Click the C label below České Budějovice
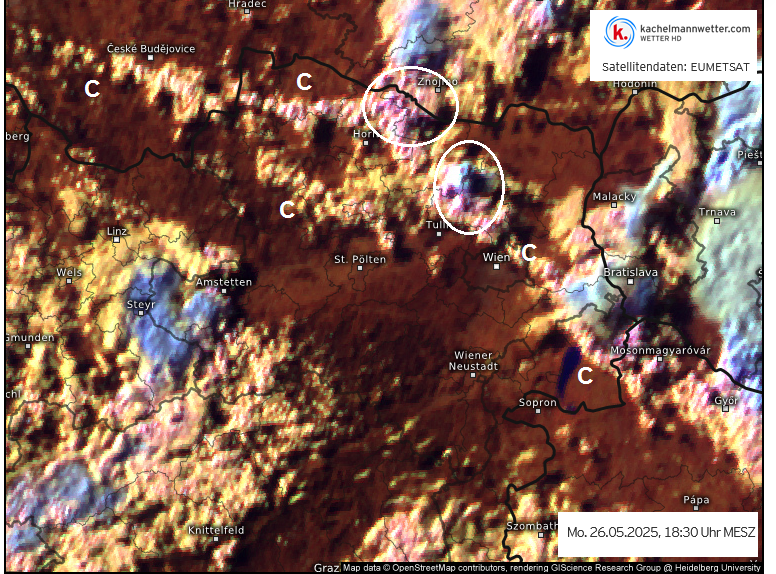Screen dimensions: 776x574 [92, 88]
